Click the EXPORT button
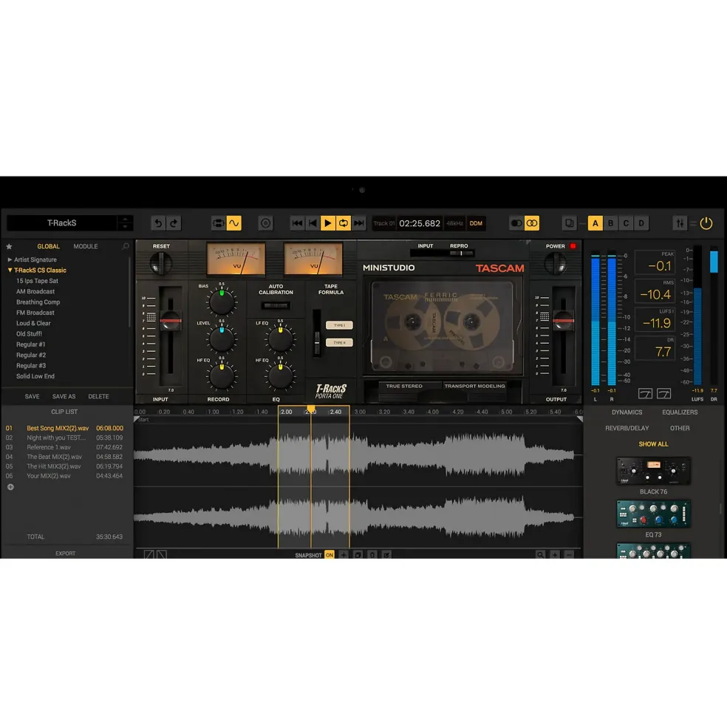727x728 pixels. coord(66,554)
